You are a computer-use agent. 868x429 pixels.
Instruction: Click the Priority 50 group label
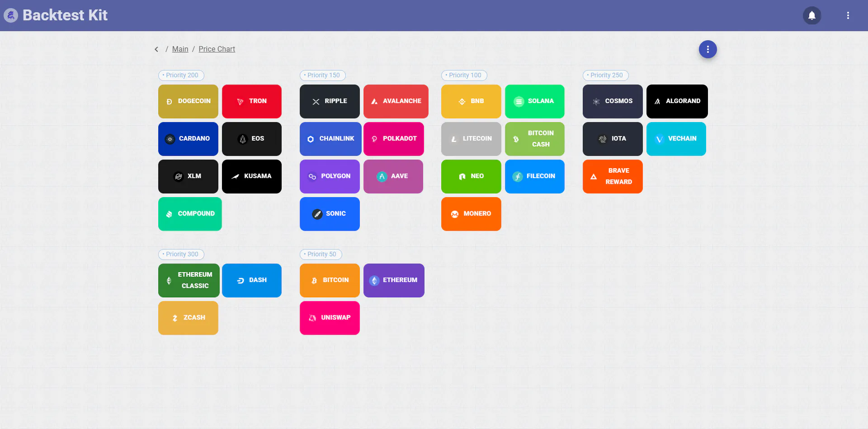pos(321,254)
